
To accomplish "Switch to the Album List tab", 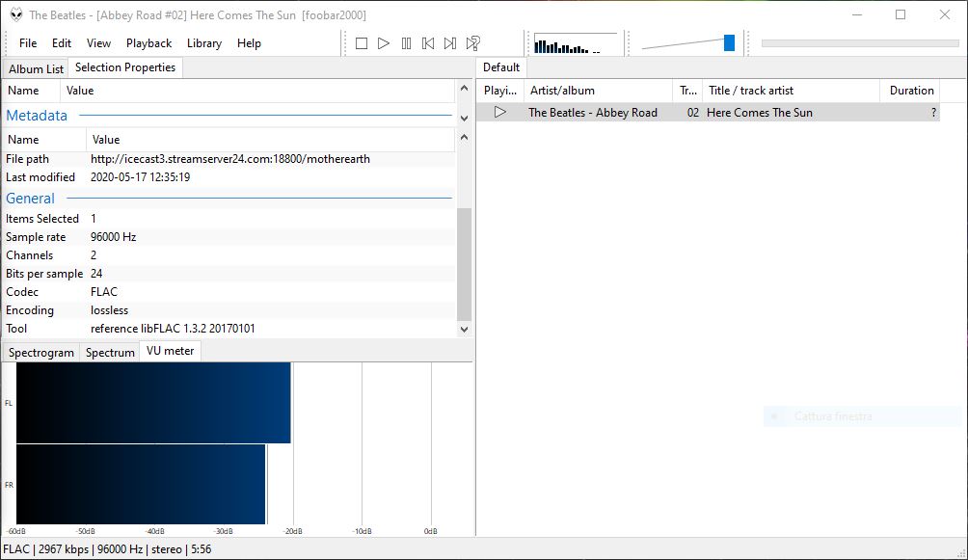I will click(36, 68).
